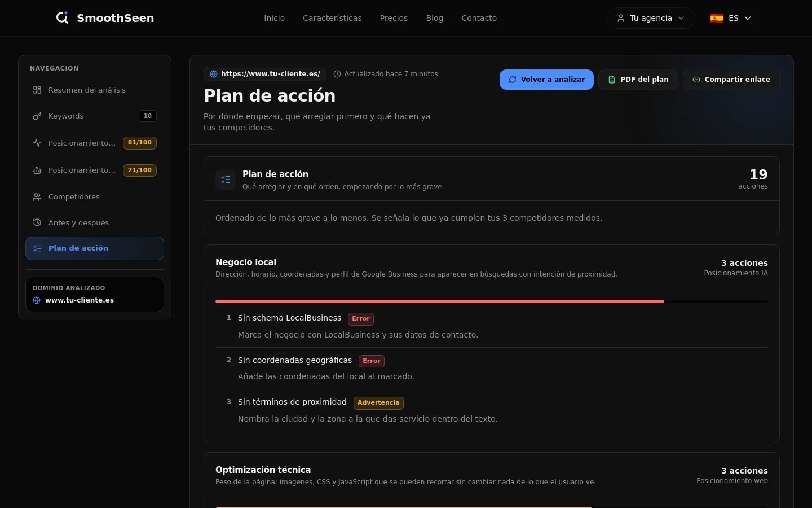Click the chevron beside ES
Image resolution: width=812 pixels, height=508 pixels.
pos(748,18)
